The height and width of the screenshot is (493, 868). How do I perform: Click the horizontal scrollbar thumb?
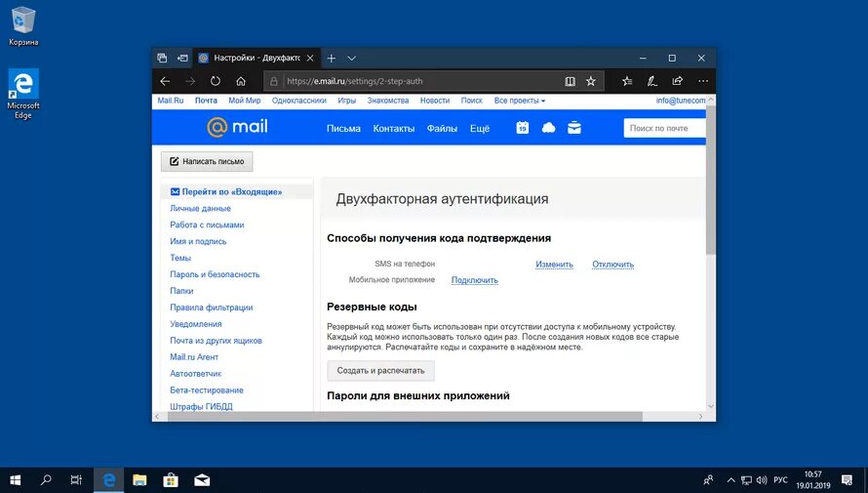(x=405, y=417)
